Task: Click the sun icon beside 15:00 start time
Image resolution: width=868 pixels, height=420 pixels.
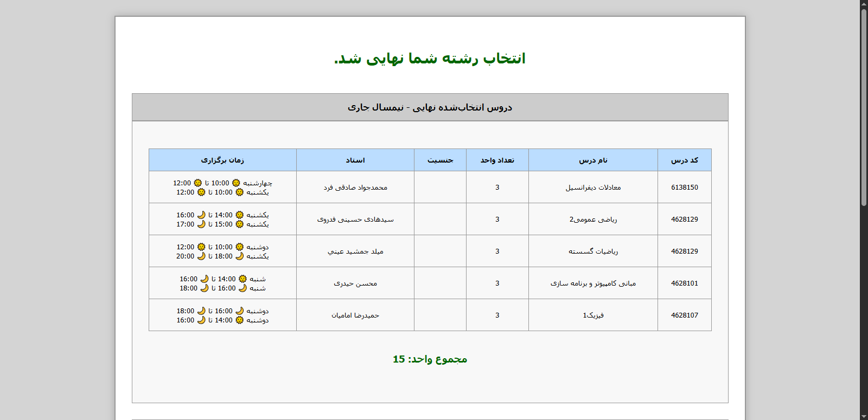Action: (x=239, y=224)
